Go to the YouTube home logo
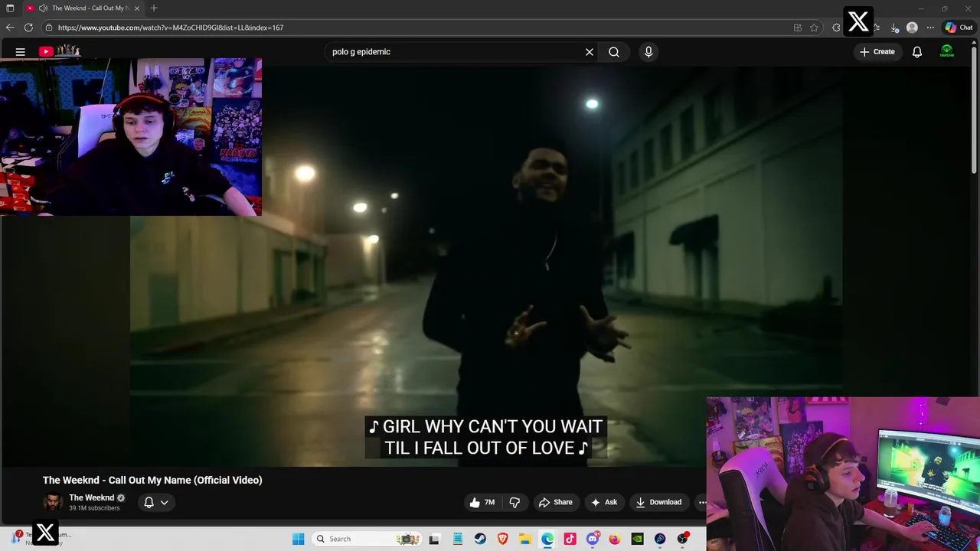Image resolution: width=980 pixels, height=551 pixels. (x=60, y=51)
